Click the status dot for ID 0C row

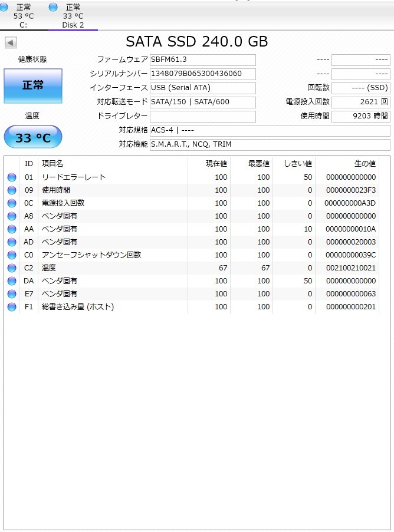click(12, 203)
